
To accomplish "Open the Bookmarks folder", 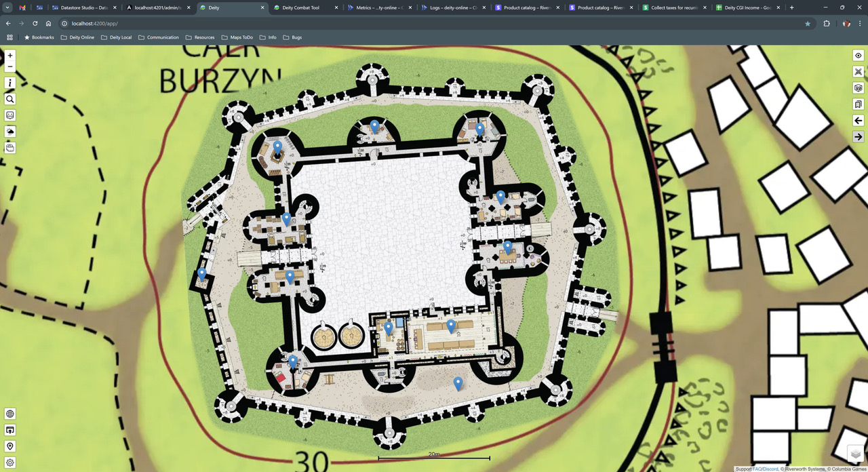I will 39,37.
